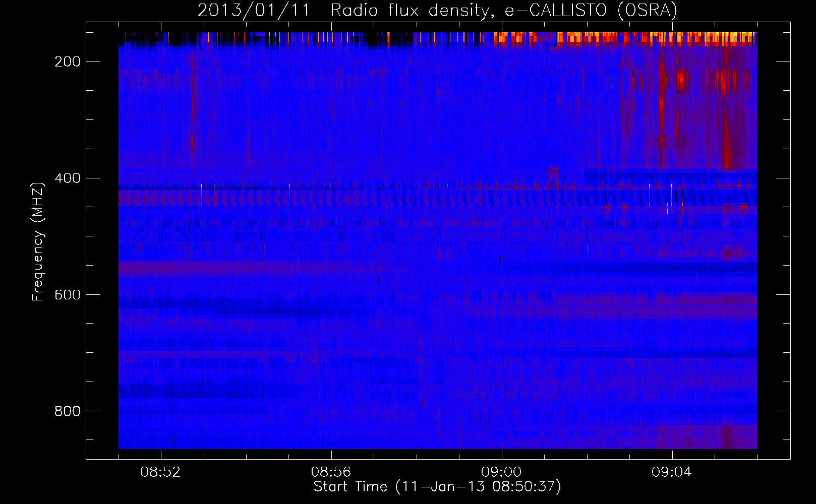Click the 09:04 time tick label
The image size is (816, 504).
[672, 472]
